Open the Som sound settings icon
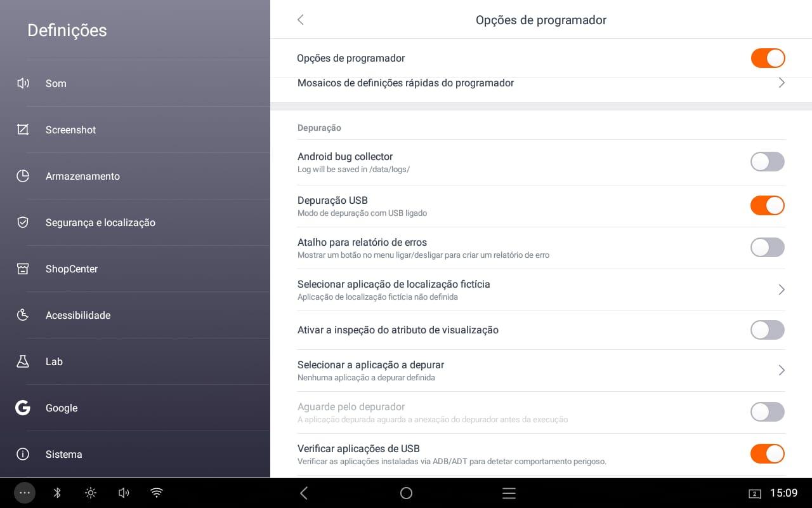This screenshot has width=812, height=508. (x=23, y=83)
